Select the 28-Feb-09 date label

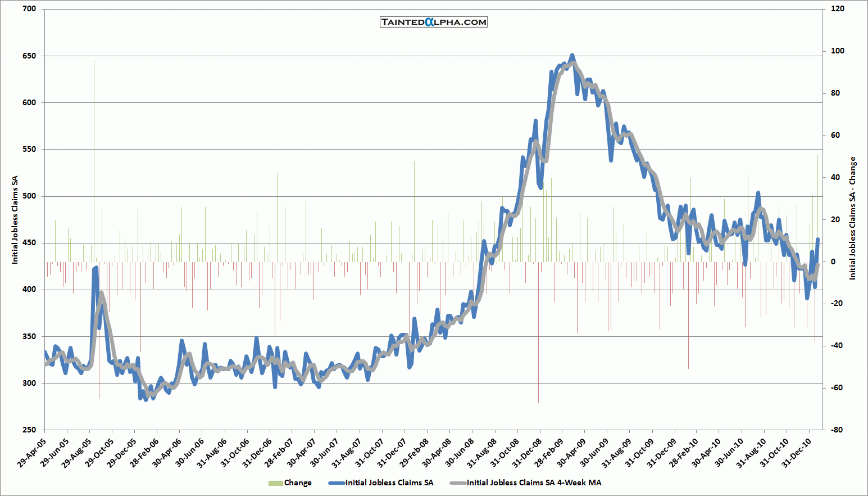pos(548,453)
